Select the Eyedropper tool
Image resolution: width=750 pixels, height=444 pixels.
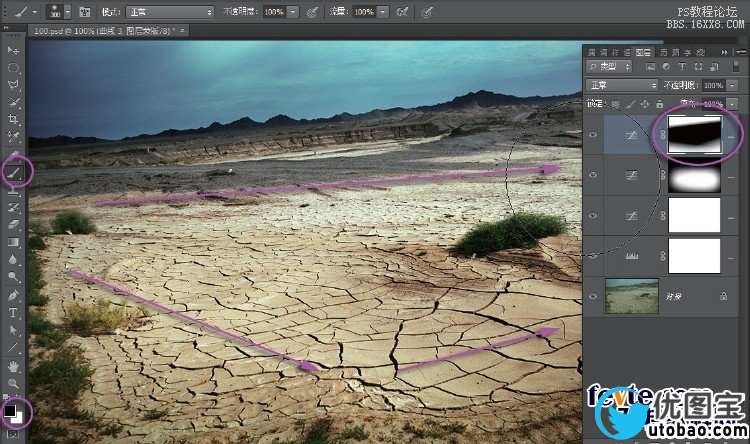(13, 137)
